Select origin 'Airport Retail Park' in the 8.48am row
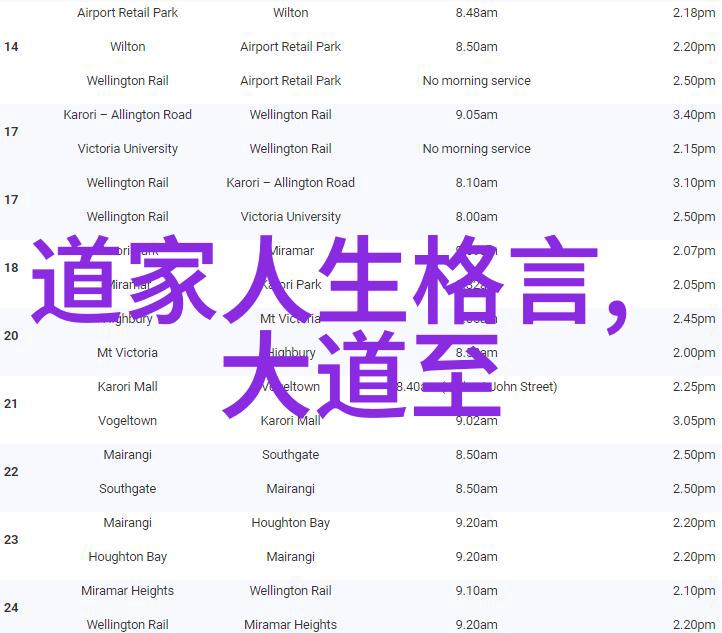The width and height of the screenshot is (722, 633). [128, 12]
